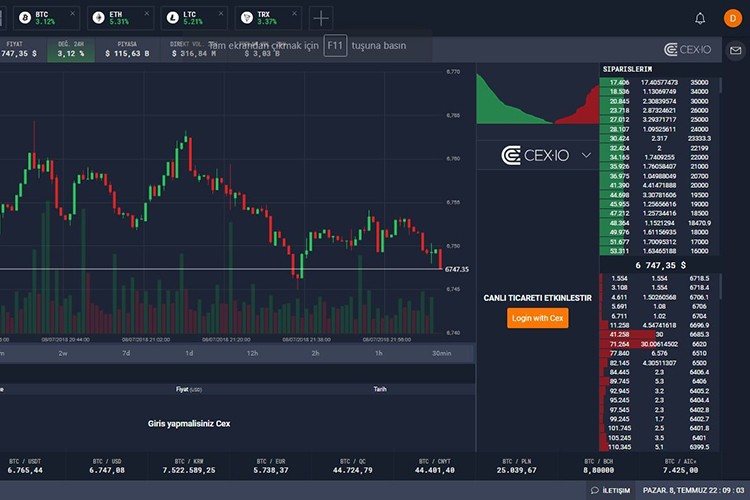Add a new coin tab with plus
This screenshot has width=750, height=500.
pos(321,18)
